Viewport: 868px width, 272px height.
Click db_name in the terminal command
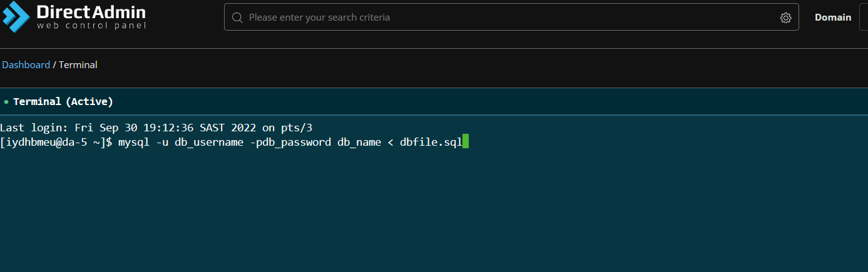359,142
